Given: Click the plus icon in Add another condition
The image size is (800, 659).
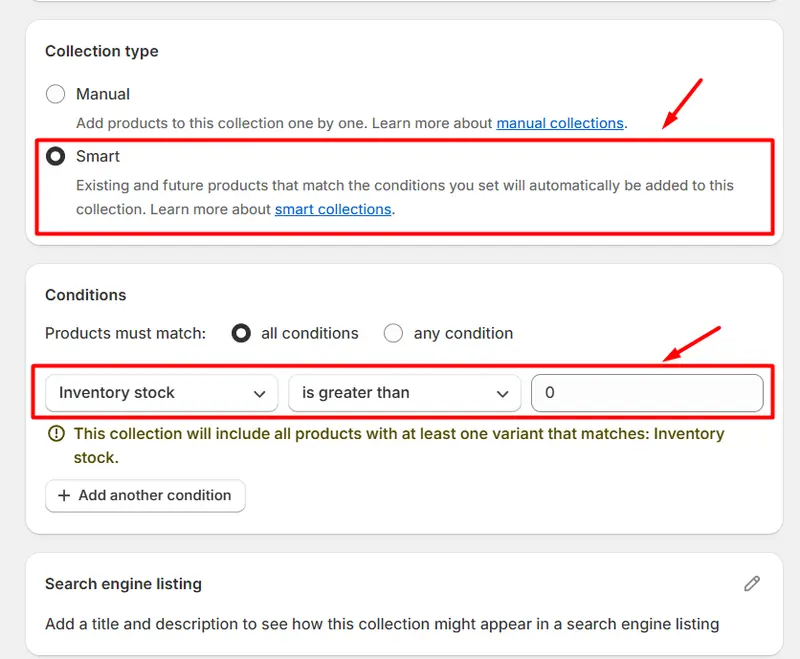Looking at the screenshot, I should tap(64, 495).
